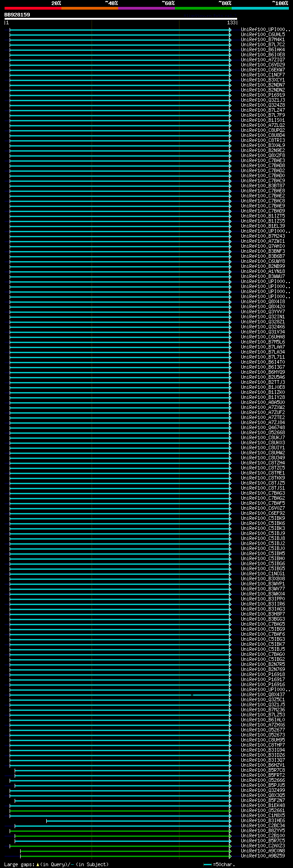Select subject UniRef100_B6IAL0
293x868 pixels.
coord(263,720)
